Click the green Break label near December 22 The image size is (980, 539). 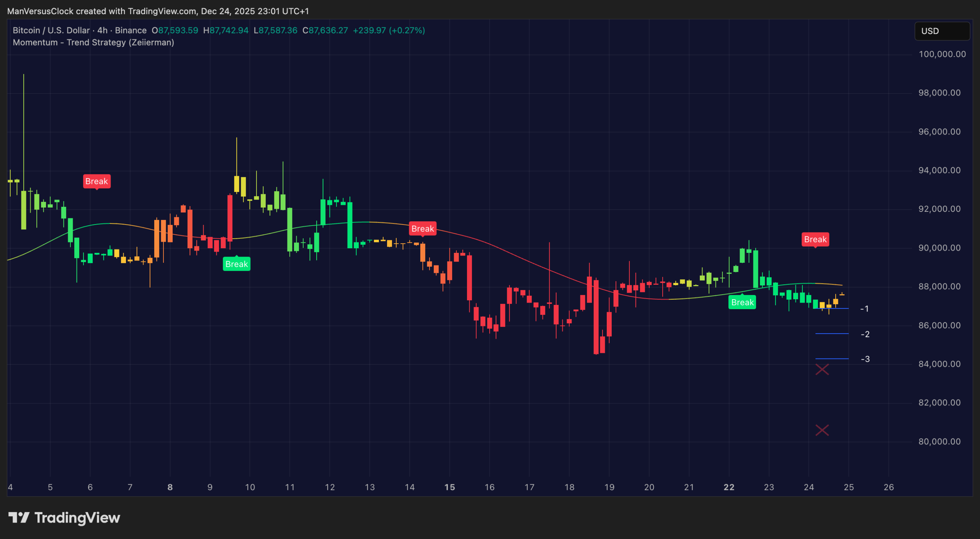(742, 302)
